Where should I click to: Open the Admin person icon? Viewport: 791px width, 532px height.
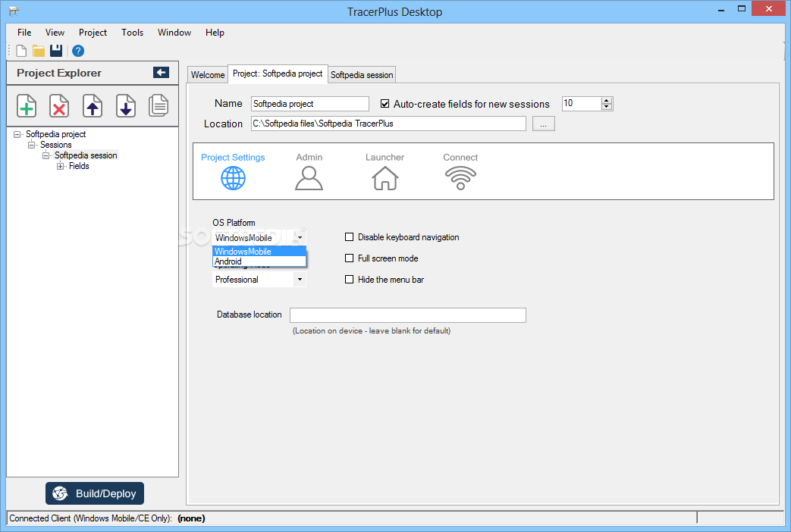[x=309, y=178]
